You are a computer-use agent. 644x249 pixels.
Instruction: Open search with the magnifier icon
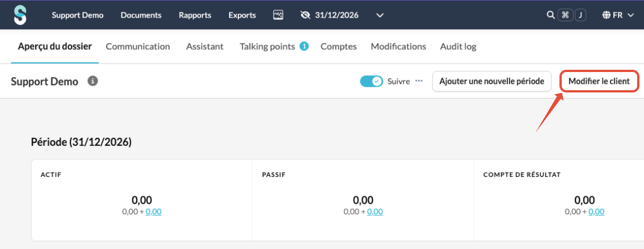point(550,15)
